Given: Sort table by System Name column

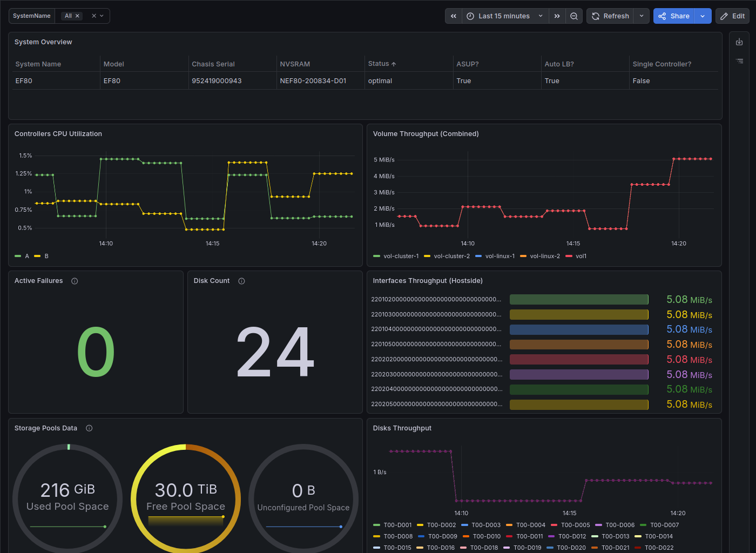Looking at the screenshot, I should pyautogui.click(x=38, y=64).
